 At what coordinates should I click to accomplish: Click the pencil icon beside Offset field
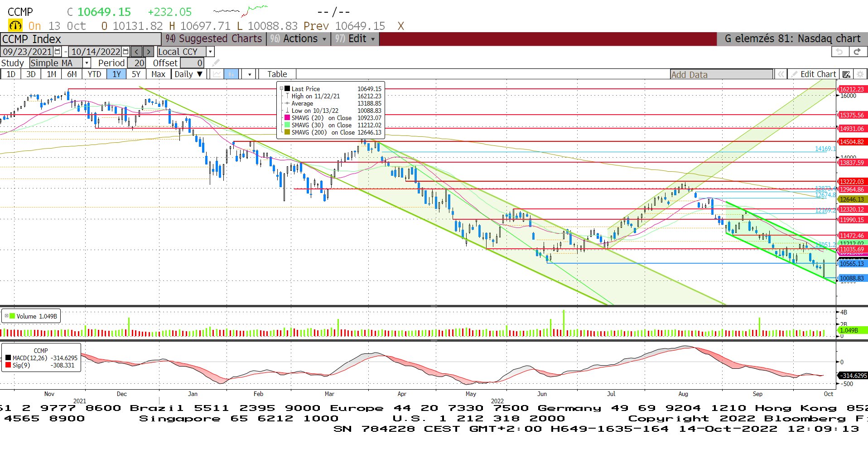(x=216, y=63)
